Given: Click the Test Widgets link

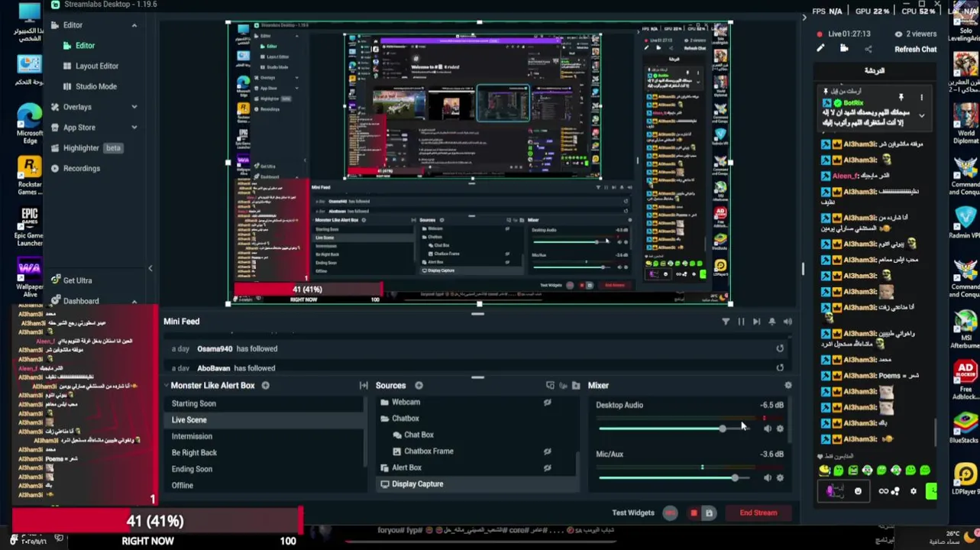Looking at the screenshot, I should tap(633, 513).
